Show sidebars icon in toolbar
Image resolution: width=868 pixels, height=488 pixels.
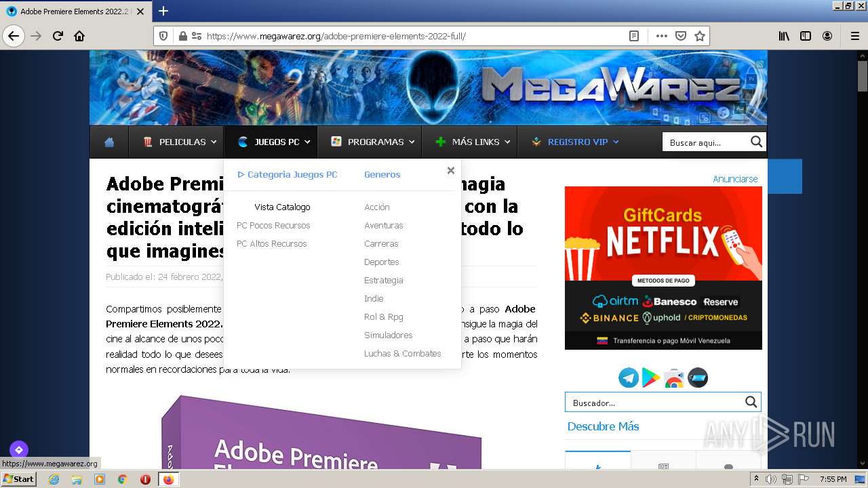(x=806, y=36)
